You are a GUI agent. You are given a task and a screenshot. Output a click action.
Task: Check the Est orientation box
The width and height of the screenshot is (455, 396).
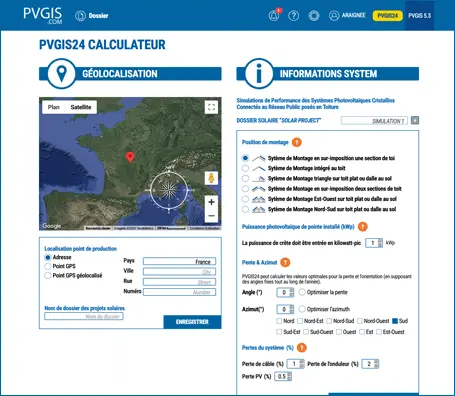[x=362, y=332]
